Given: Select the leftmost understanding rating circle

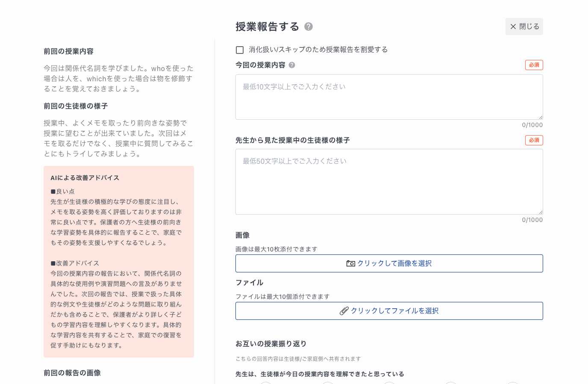Looking at the screenshot, I should 266,383.
